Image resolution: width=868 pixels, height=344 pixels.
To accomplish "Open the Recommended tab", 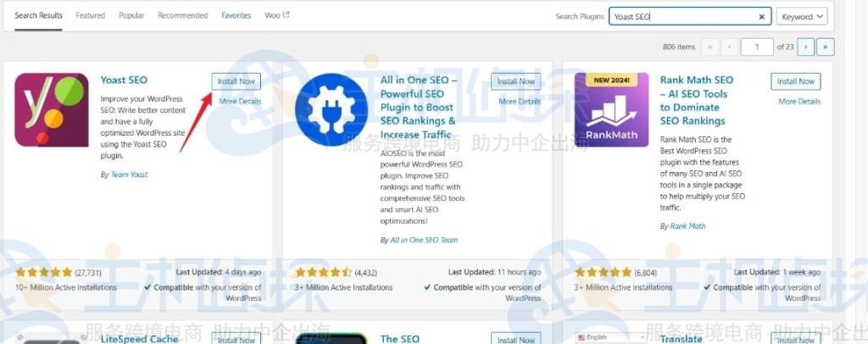I will (183, 15).
